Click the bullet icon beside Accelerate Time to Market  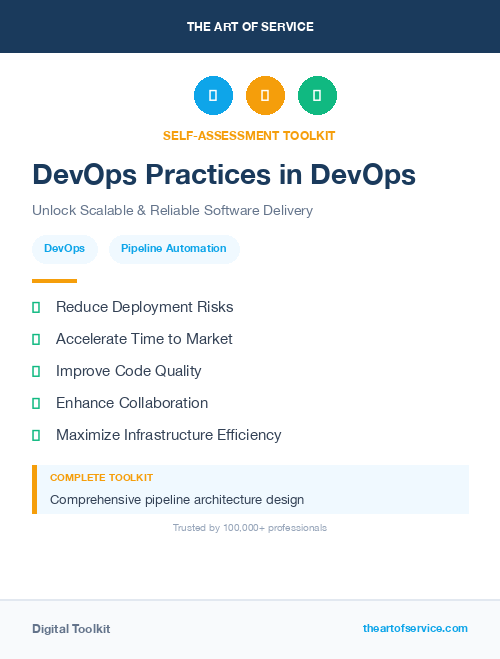[x=36, y=340]
